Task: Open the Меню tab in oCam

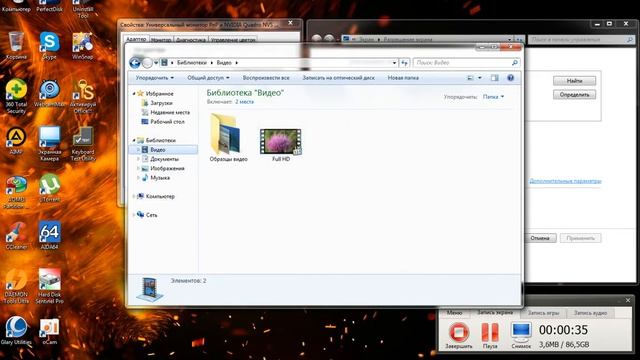Action: (x=454, y=313)
